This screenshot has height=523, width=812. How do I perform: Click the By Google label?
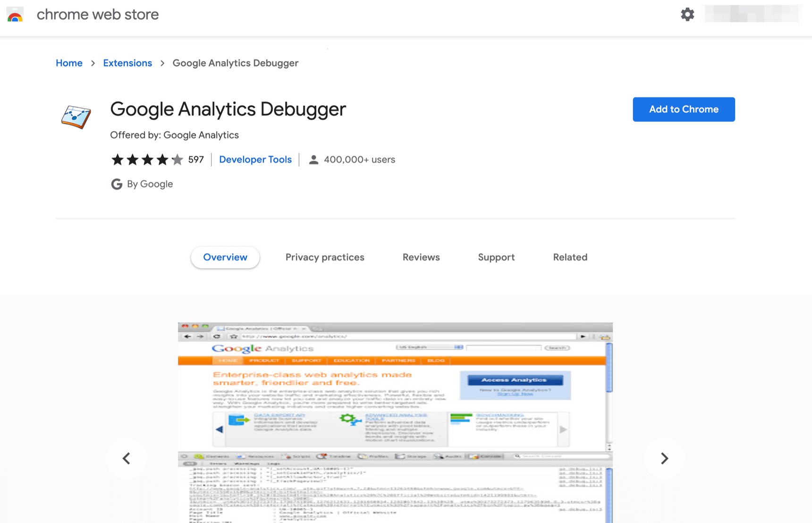point(150,184)
